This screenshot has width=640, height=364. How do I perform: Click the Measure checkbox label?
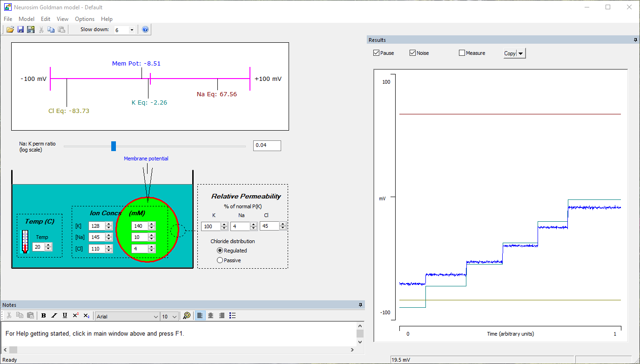[475, 53]
